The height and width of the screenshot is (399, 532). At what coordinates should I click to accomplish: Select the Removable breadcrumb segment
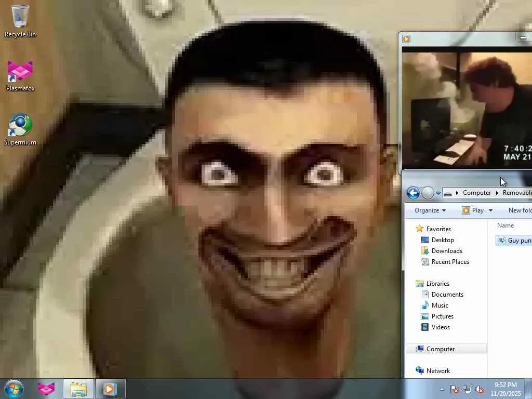[517, 193]
